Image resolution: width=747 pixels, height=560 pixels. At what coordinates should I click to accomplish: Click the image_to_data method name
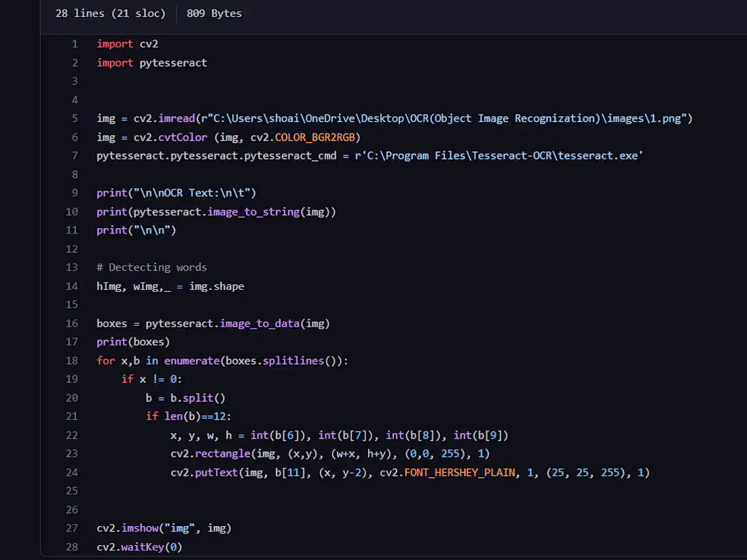point(259,324)
